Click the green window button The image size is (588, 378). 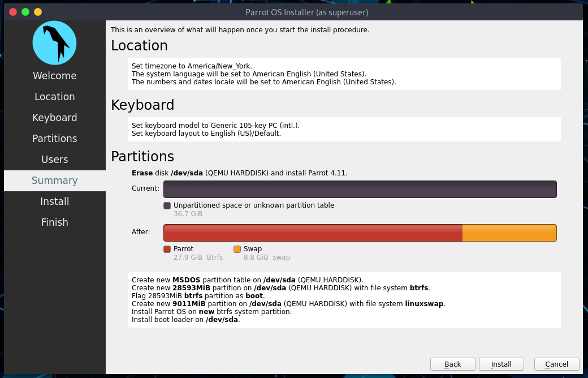[x=25, y=12]
